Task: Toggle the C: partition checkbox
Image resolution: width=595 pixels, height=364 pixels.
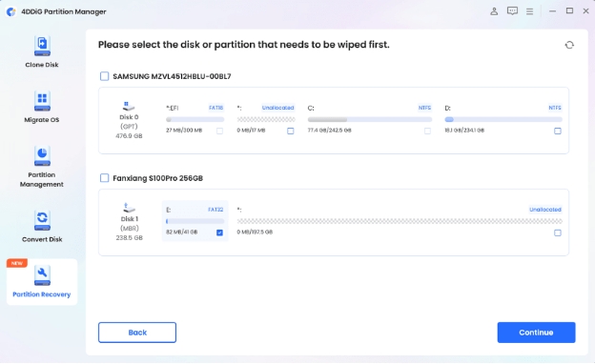Action: click(427, 131)
